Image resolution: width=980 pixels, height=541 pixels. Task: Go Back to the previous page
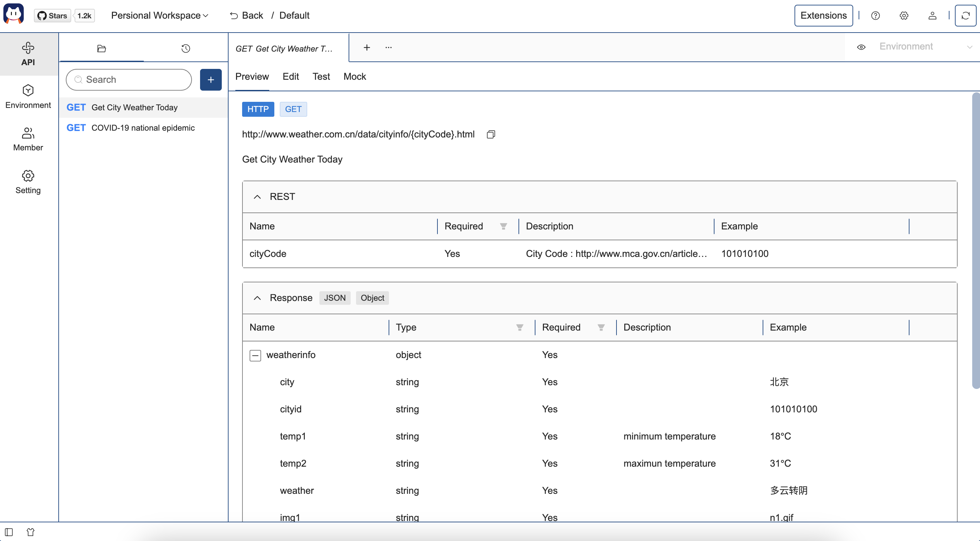point(247,16)
